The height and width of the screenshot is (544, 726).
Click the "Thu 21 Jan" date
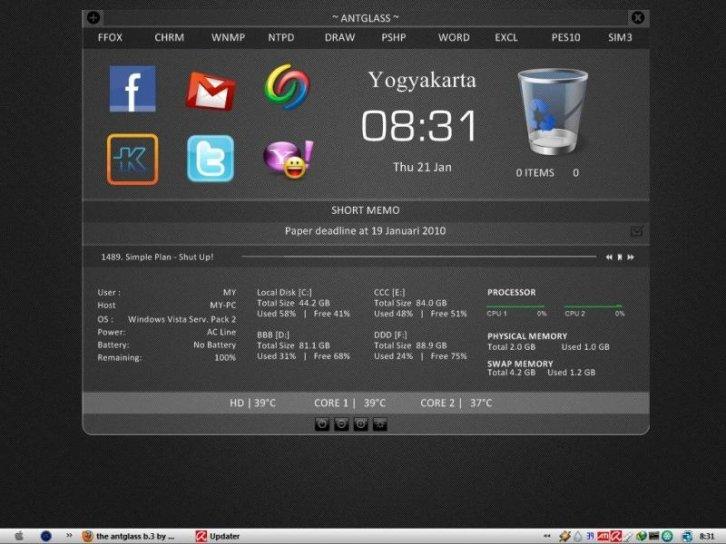point(422,167)
